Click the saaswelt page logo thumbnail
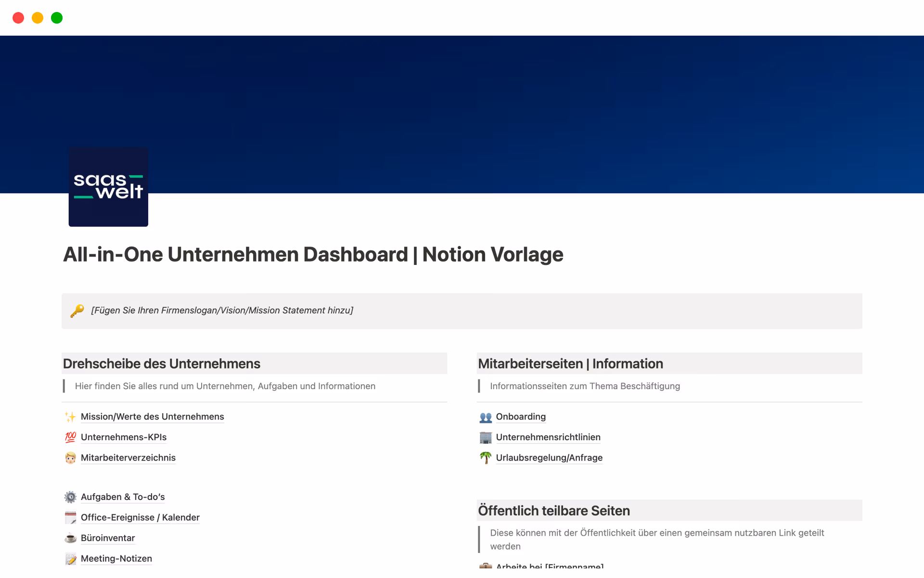Image resolution: width=924 pixels, height=578 pixels. tap(108, 187)
